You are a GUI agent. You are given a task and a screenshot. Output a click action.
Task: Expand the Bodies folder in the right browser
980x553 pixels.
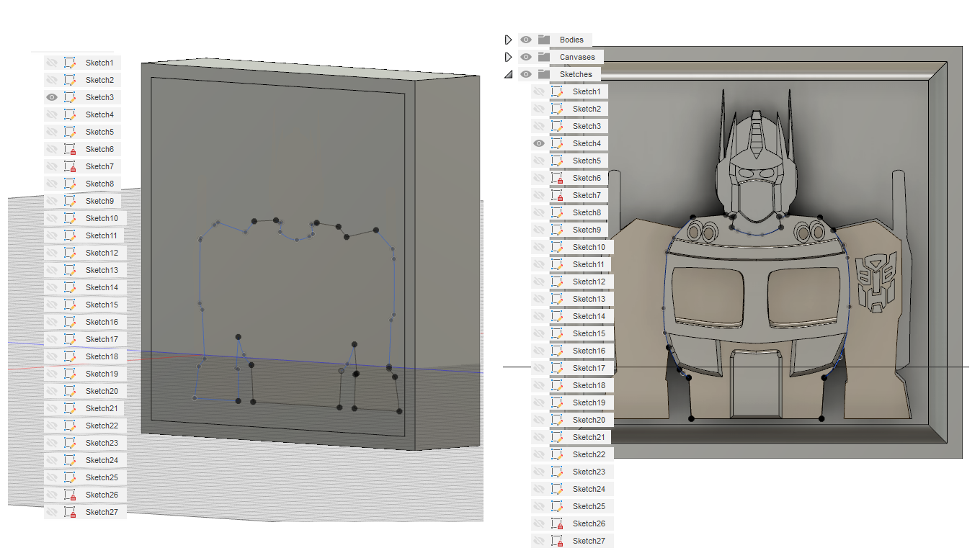click(508, 40)
